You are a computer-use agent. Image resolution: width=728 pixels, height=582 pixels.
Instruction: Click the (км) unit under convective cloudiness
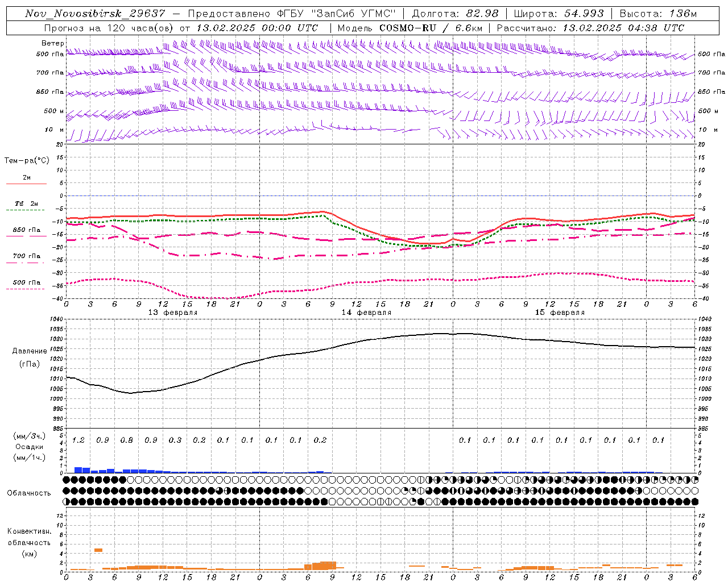[29, 554]
